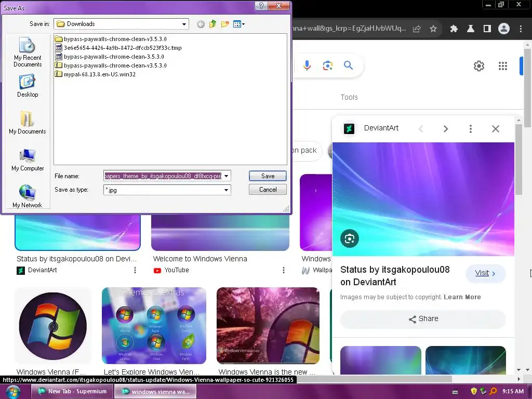Open Status by itsgakopoulou08 heading link
The width and height of the screenshot is (532, 399).
coord(395,275)
